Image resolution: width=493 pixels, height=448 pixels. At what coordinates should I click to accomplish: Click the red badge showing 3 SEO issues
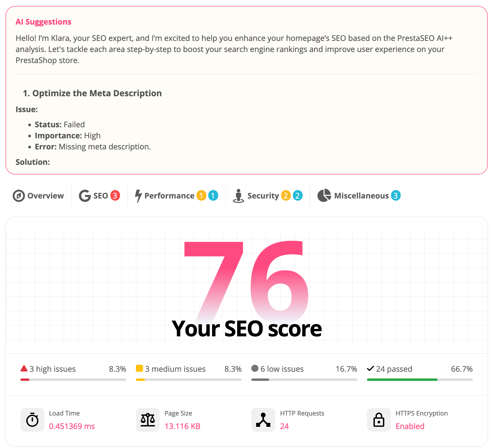tap(116, 195)
